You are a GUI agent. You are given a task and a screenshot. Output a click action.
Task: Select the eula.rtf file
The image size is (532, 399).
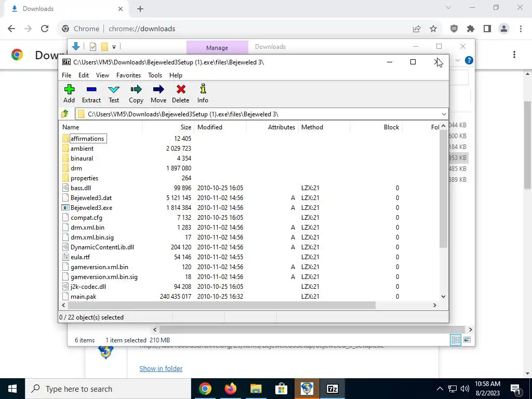80,257
